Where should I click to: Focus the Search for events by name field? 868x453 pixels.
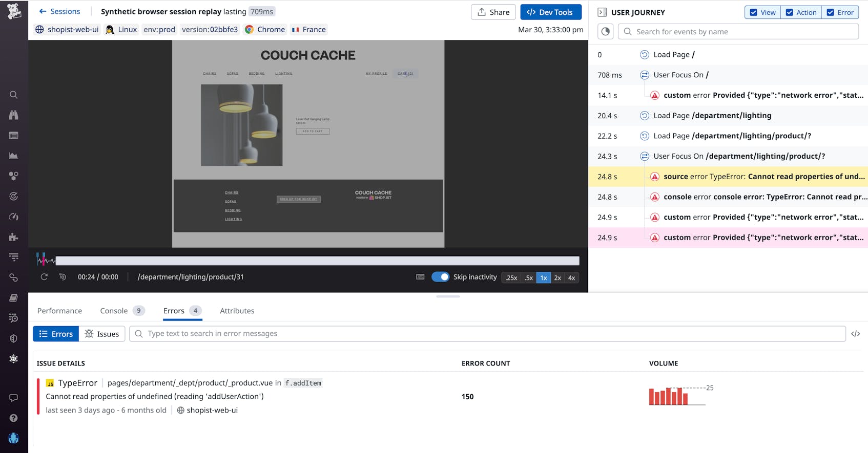(743, 32)
